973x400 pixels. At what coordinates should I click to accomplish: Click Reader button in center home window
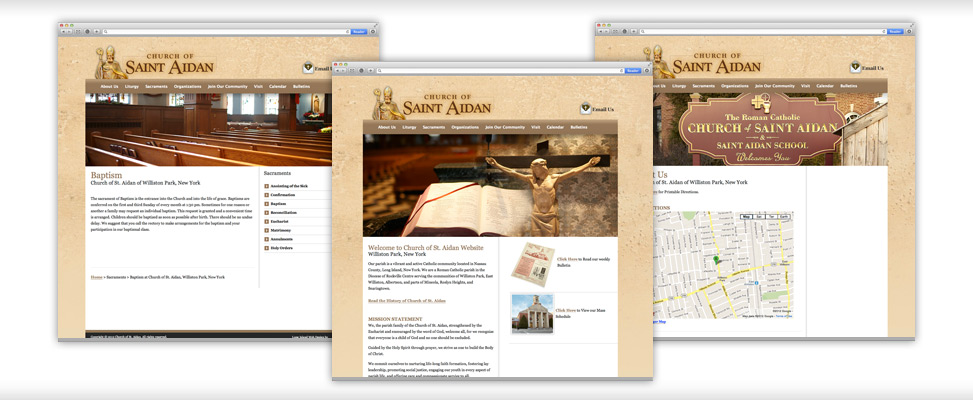pyautogui.click(x=632, y=70)
